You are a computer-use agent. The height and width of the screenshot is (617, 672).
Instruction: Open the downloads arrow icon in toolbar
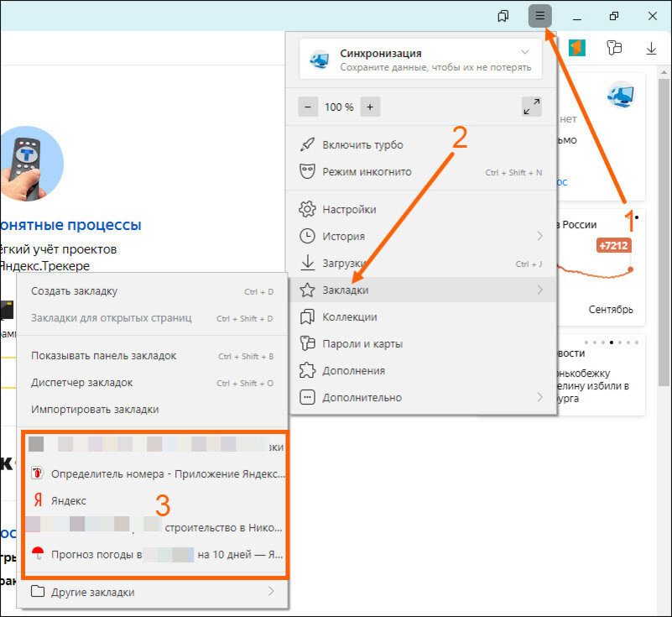pyautogui.click(x=651, y=48)
